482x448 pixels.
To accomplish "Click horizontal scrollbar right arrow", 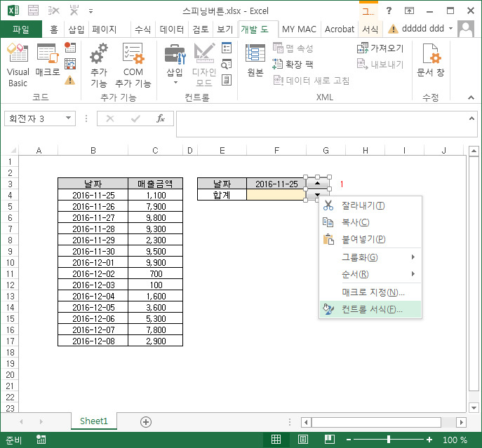I will click(x=461, y=422).
